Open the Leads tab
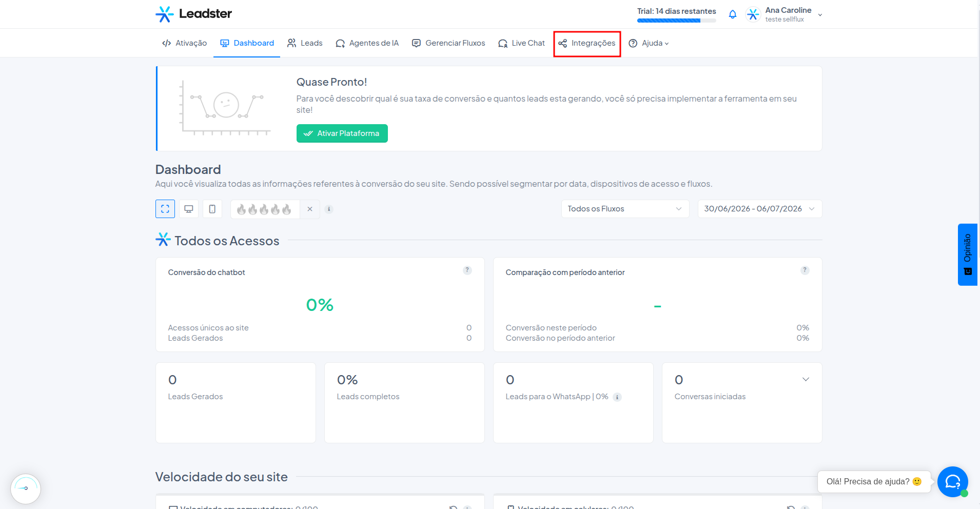The image size is (980, 509). (305, 43)
